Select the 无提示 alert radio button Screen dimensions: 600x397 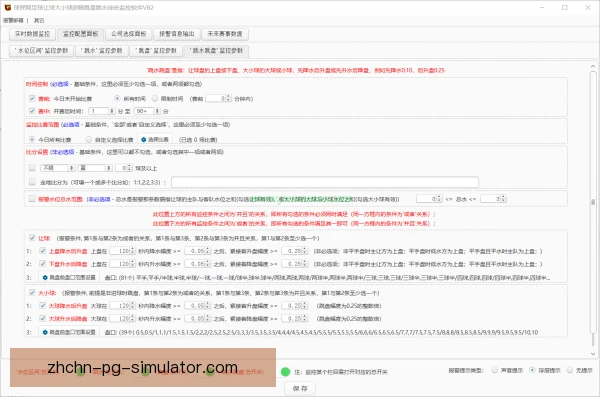point(570,370)
